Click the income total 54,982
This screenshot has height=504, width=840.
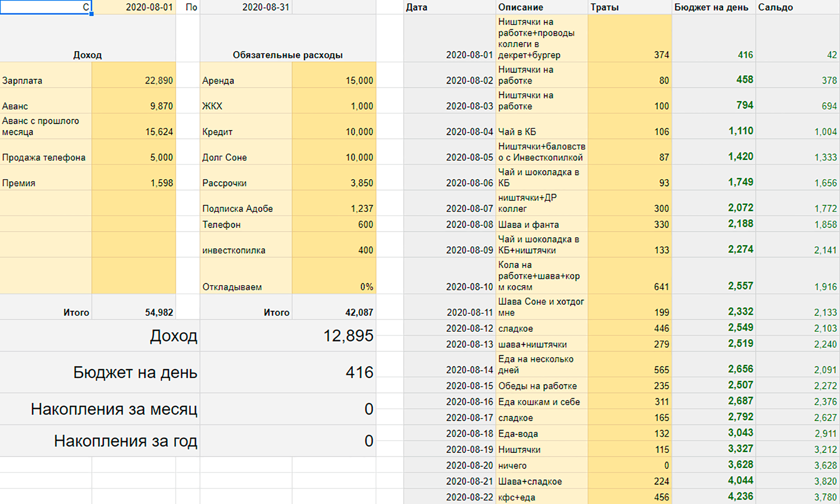pyautogui.click(x=134, y=307)
